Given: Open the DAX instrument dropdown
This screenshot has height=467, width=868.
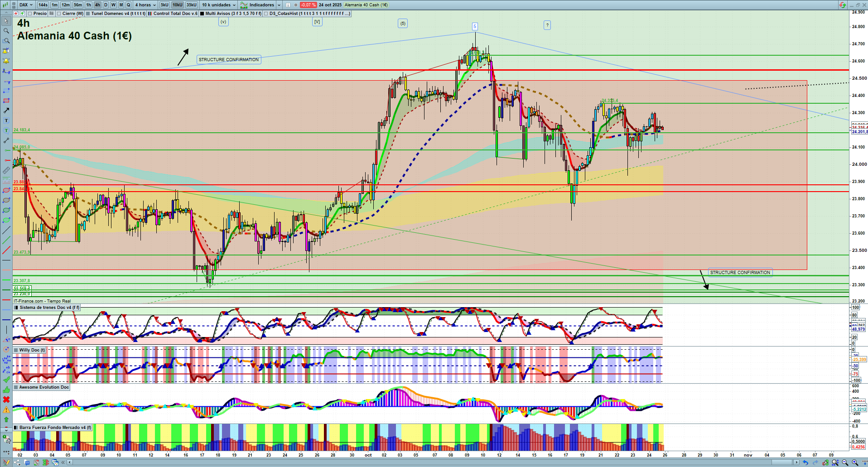Looking at the screenshot, I should [25, 5].
